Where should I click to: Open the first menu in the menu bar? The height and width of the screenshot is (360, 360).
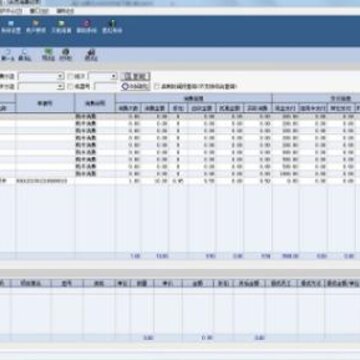click(11, 11)
